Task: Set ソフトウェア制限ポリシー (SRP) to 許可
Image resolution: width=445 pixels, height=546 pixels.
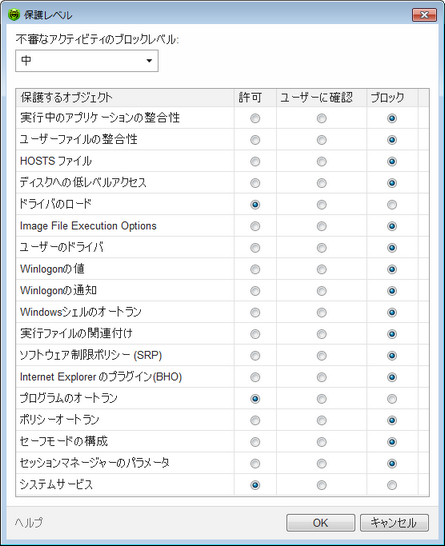Action: click(x=255, y=356)
